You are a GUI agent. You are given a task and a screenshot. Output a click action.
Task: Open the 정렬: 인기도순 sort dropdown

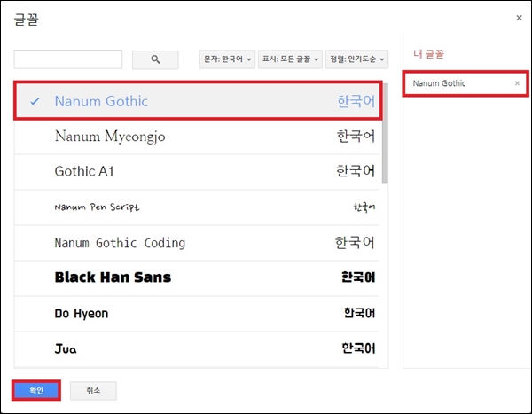coord(357,59)
